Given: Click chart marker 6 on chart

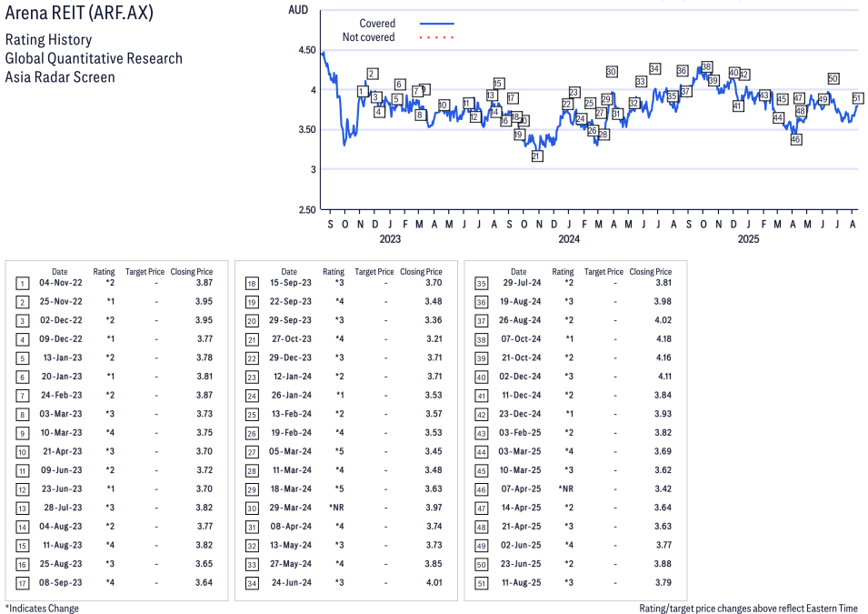Looking at the screenshot, I should 400,85.
